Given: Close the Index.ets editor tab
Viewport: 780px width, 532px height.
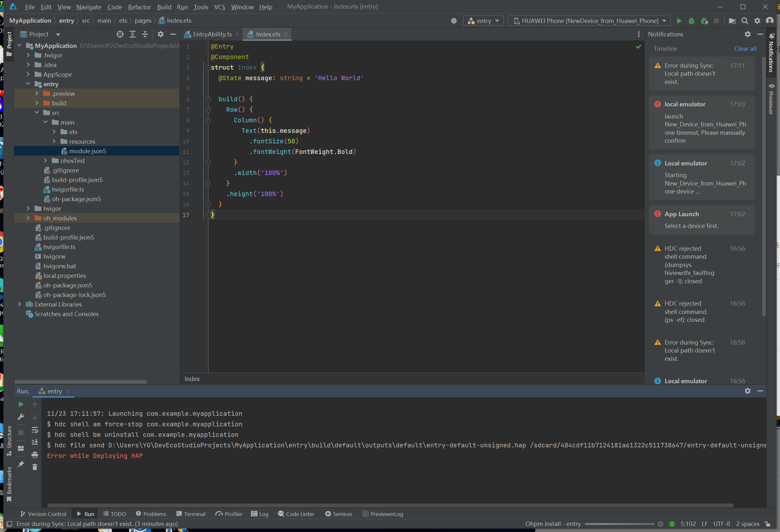Looking at the screenshot, I should click(286, 34).
